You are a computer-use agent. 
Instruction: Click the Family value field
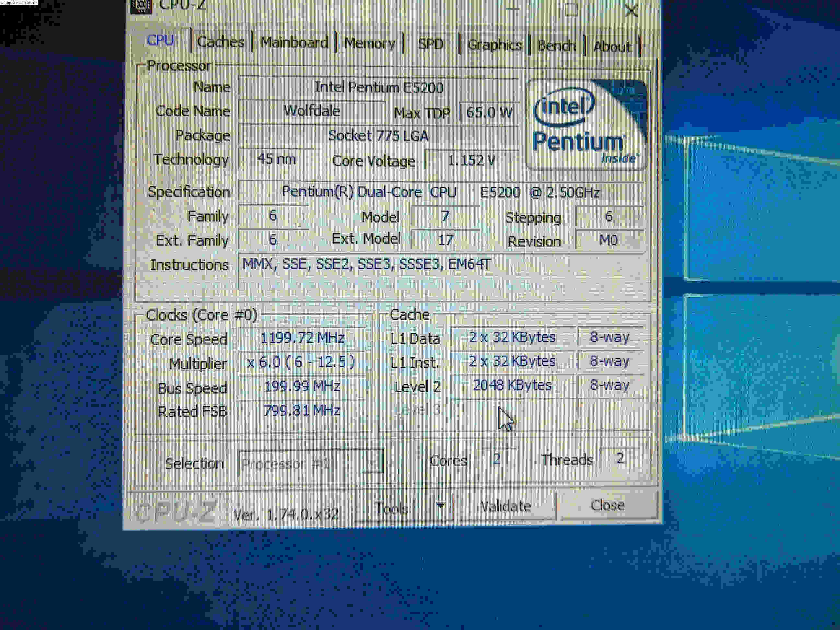point(274,216)
